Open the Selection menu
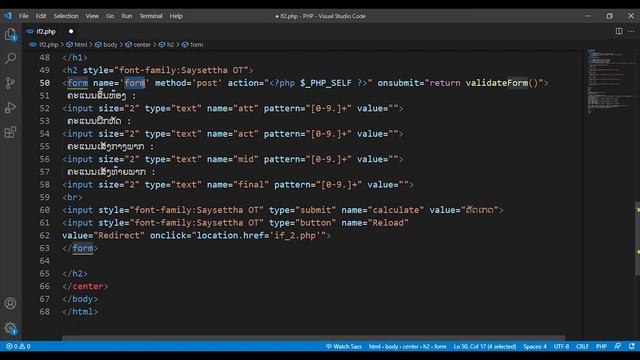Viewport: 640px width, 360px height. tap(66, 16)
